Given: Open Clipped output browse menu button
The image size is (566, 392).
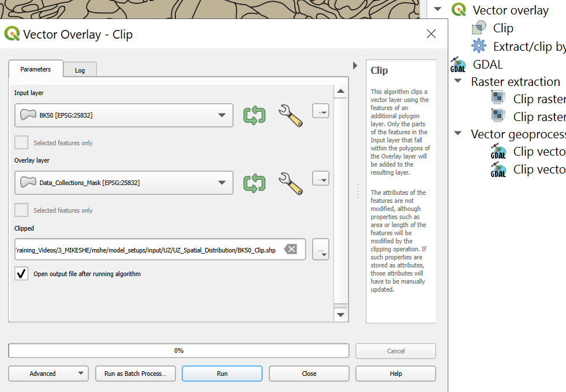Looking at the screenshot, I should click(x=321, y=249).
